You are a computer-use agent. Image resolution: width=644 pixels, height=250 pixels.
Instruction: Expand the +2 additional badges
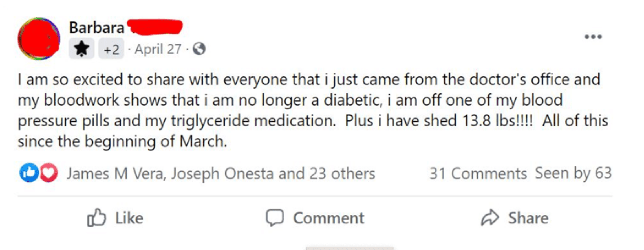111,49
